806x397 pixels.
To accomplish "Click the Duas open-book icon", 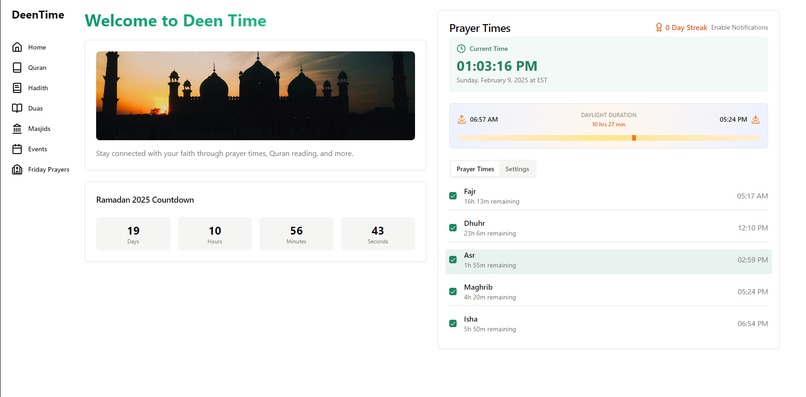I will [17, 109].
